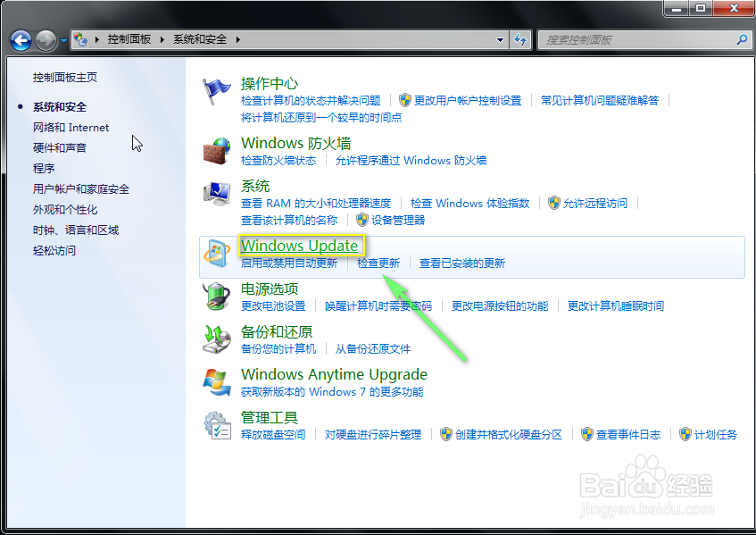Viewport: 756px width, 535px height.
Task: Open 时钟、语言和区域 category
Action: click(76, 230)
